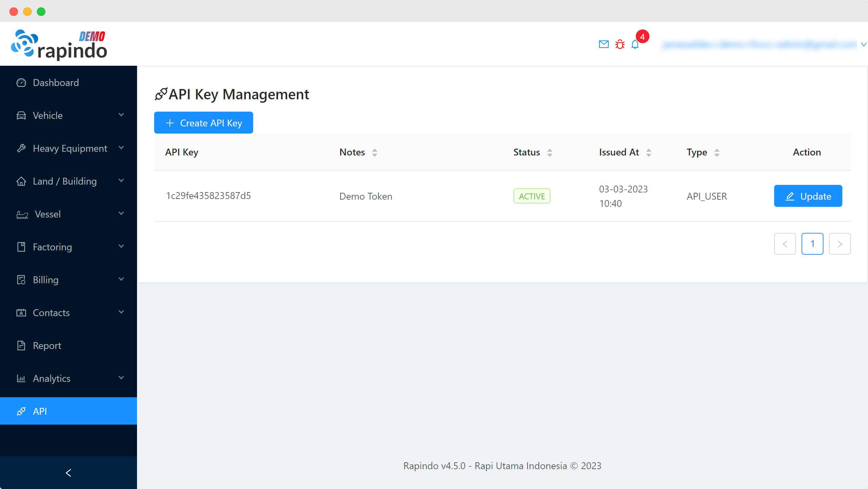Update the Demo Token API key

(808, 196)
